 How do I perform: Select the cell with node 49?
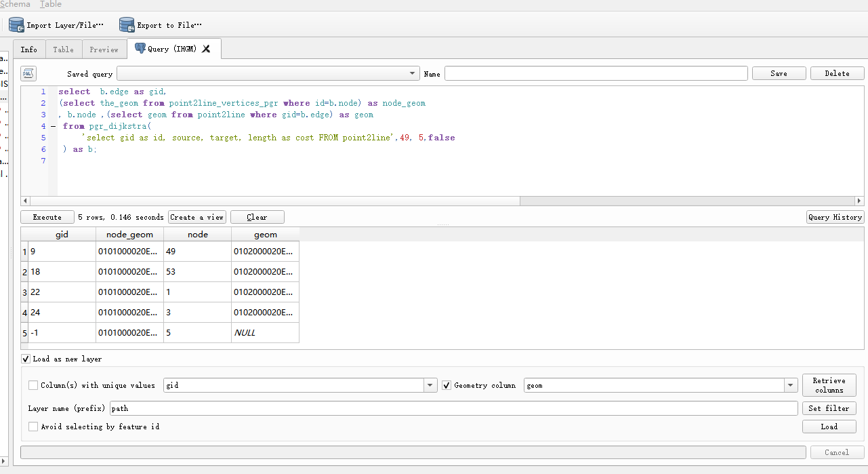click(197, 252)
